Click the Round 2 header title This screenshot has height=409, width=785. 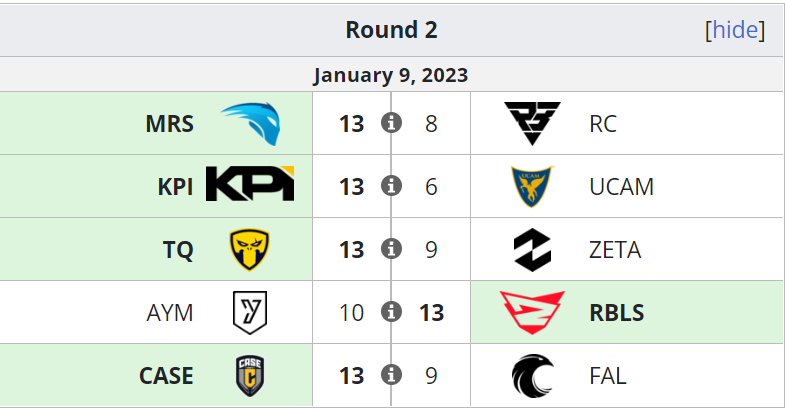tap(391, 30)
